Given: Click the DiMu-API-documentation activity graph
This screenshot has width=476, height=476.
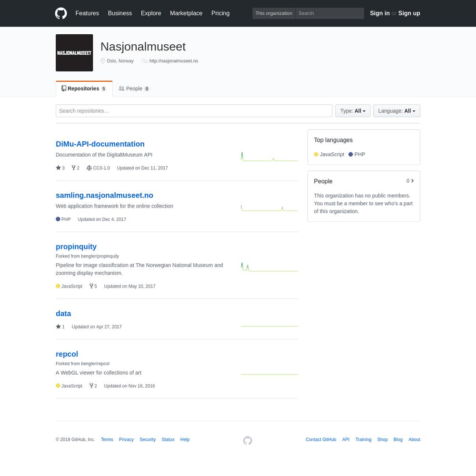Looking at the screenshot, I should pos(269,157).
